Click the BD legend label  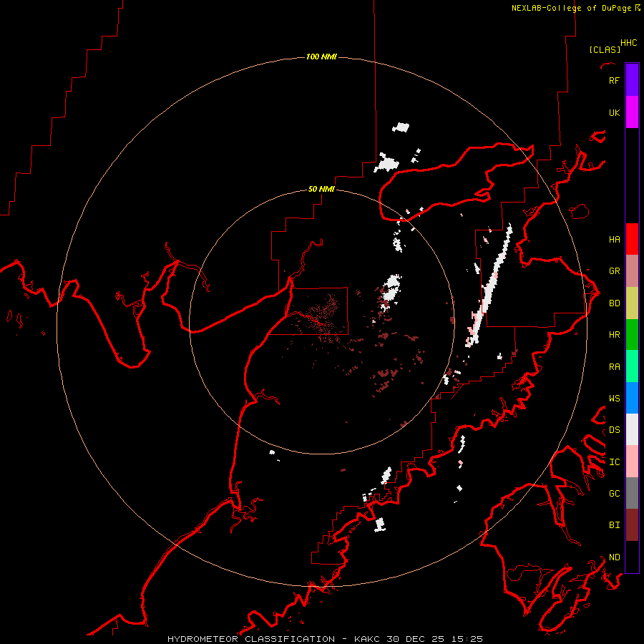click(x=614, y=303)
